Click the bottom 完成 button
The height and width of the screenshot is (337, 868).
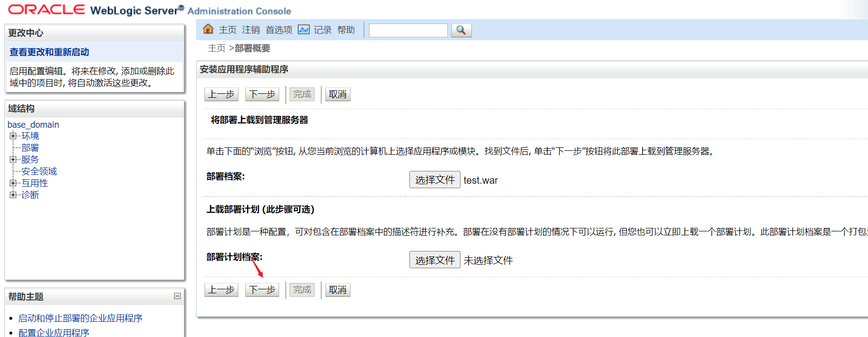coord(302,290)
